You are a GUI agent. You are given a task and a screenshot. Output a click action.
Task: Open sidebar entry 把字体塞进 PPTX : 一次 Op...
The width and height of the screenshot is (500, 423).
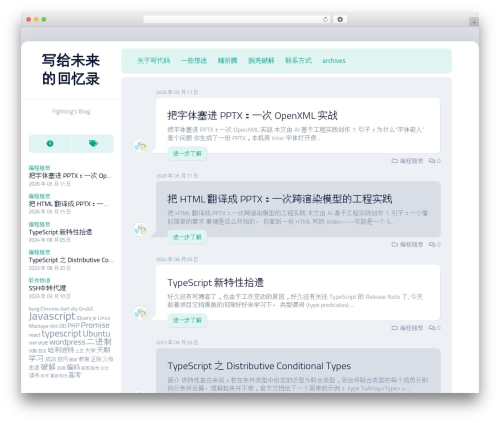70,176
